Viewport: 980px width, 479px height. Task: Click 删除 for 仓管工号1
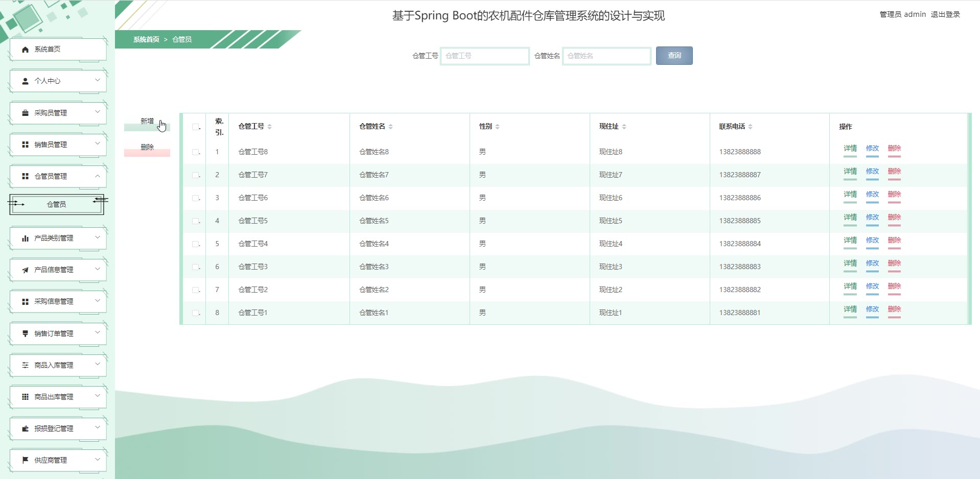click(894, 309)
